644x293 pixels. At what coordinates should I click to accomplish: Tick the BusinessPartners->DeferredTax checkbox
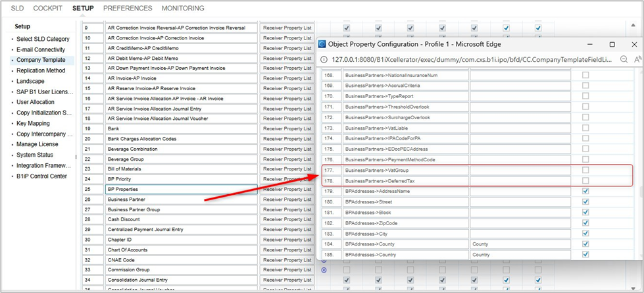[x=585, y=181]
